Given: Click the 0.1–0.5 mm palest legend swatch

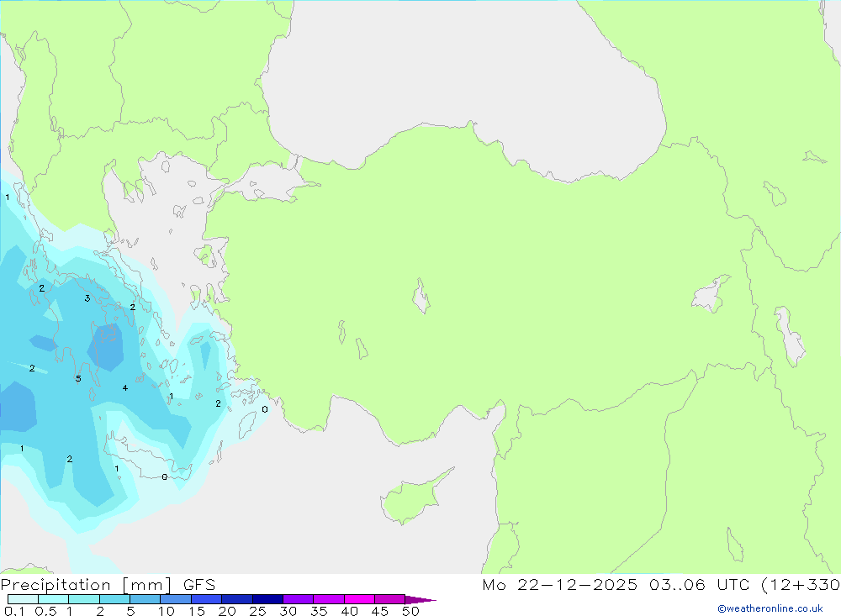Looking at the screenshot, I should point(23,599).
